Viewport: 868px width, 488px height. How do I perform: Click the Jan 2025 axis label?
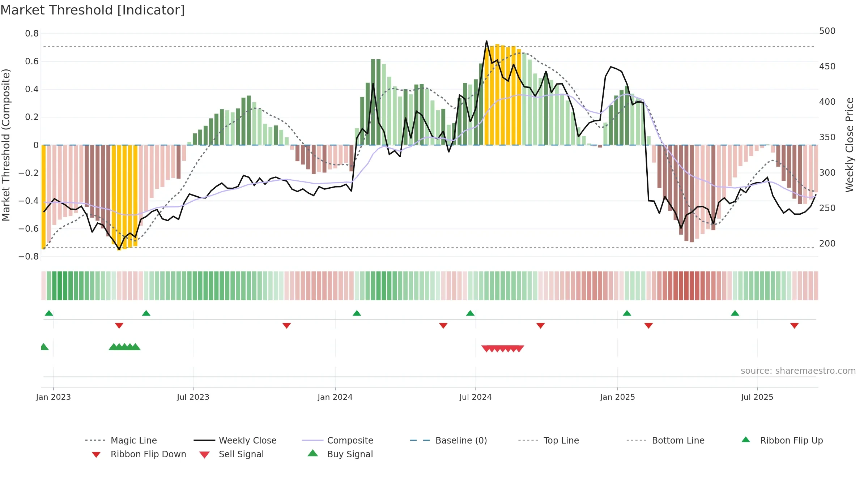click(618, 397)
